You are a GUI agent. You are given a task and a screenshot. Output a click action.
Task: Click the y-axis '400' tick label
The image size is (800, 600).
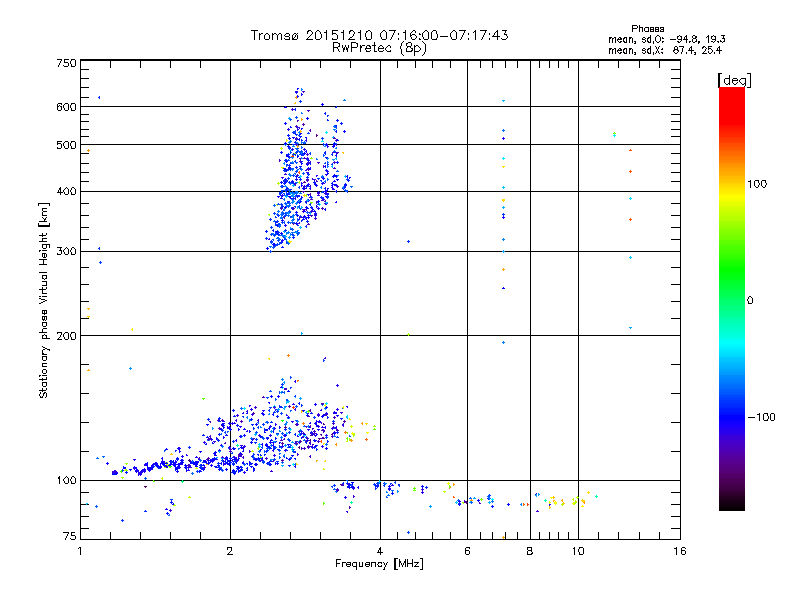click(x=67, y=191)
